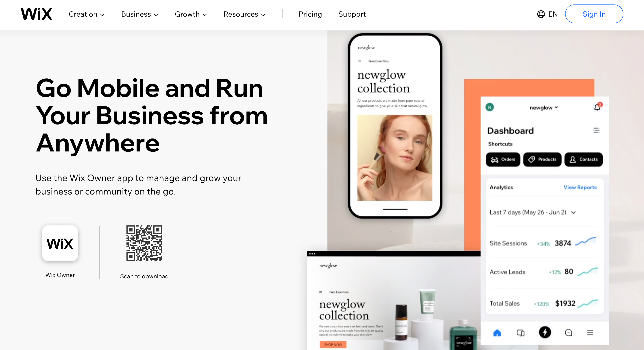Select the Pricing menu item
The image size is (644, 350).
point(310,14)
